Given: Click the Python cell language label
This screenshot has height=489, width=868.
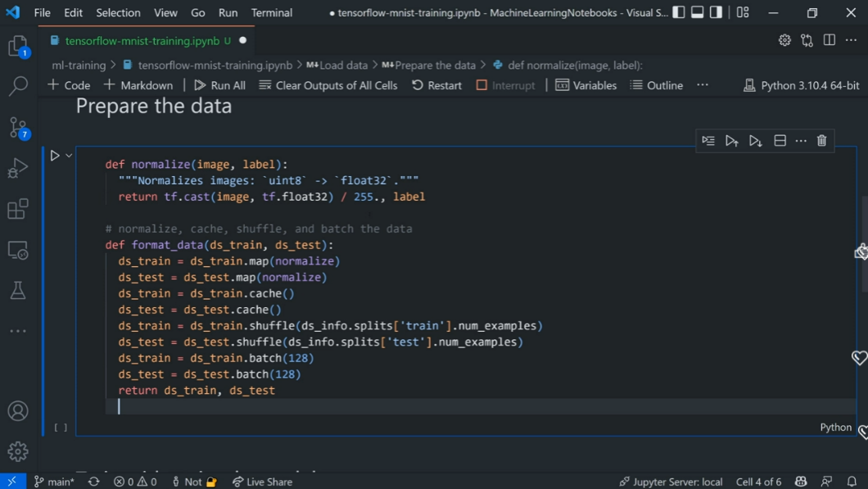Looking at the screenshot, I should tap(835, 427).
